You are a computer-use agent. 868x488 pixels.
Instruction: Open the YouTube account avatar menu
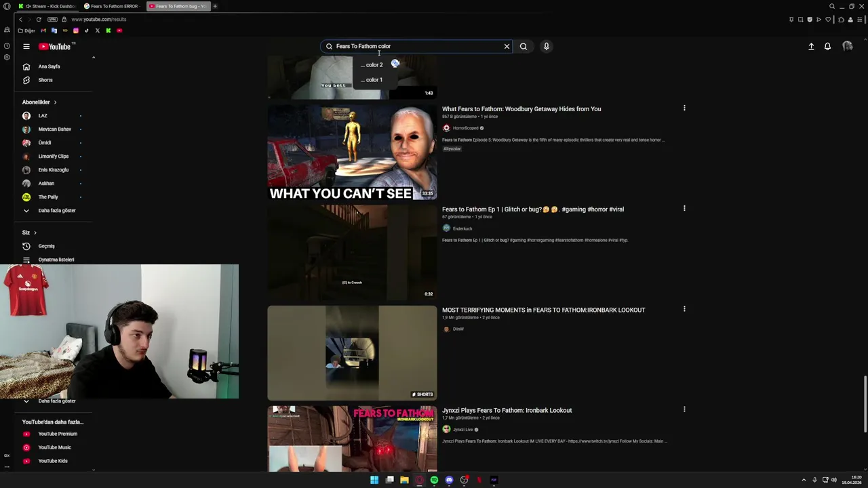click(848, 46)
